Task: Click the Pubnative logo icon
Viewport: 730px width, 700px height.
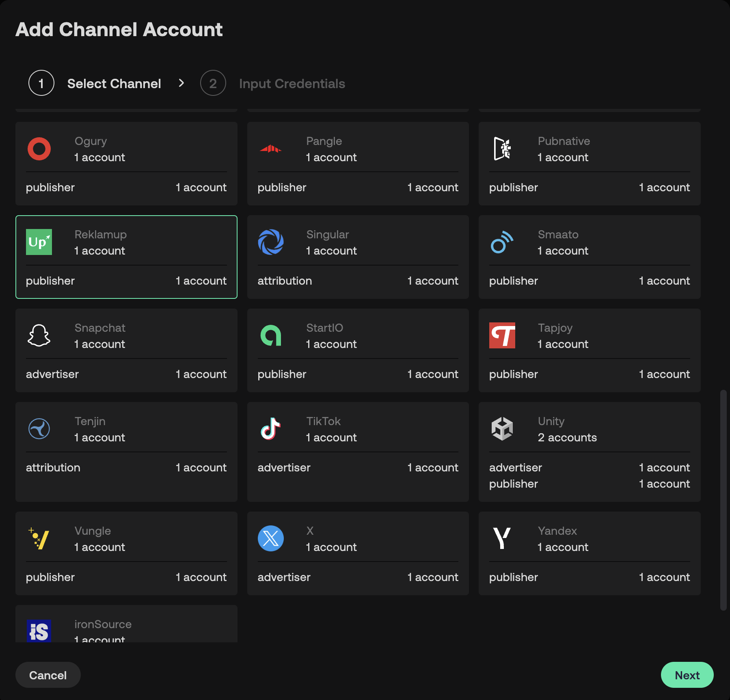Action: [x=502, y=149]
